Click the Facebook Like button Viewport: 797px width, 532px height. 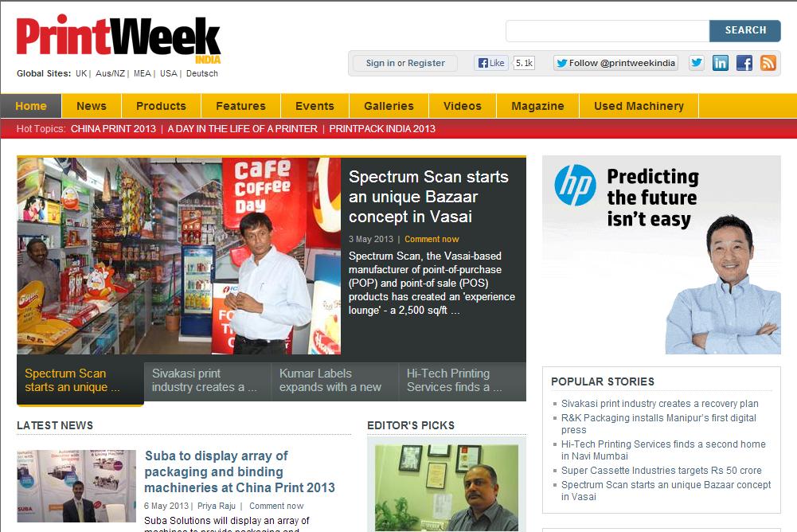[491, 63]
